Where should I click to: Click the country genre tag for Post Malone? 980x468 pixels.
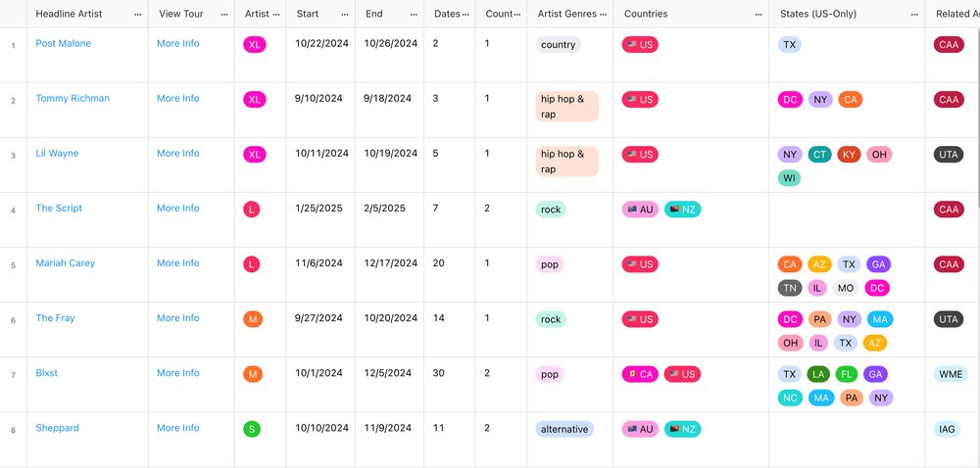(559, 45)
